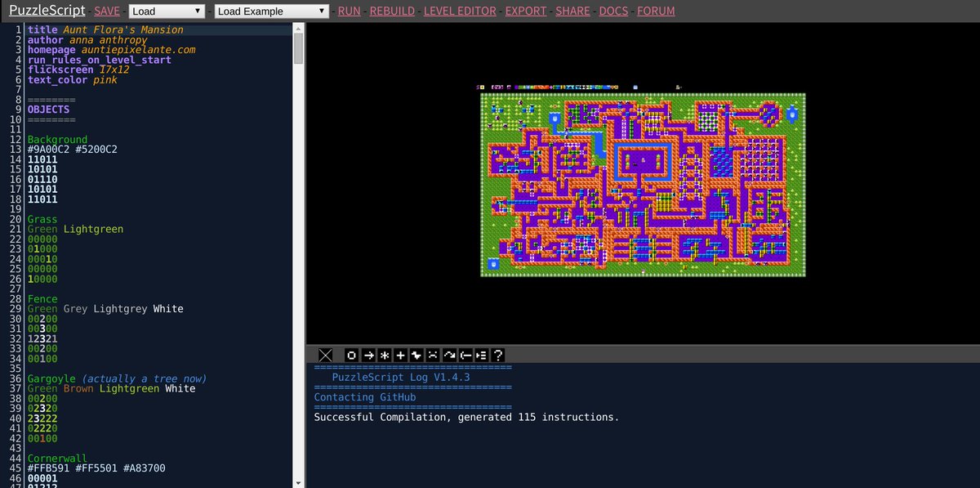Click REBUILD in the top menu
The width and height of the screenshot is (980, 488).
pyautogui.click(x=391, y=11)
